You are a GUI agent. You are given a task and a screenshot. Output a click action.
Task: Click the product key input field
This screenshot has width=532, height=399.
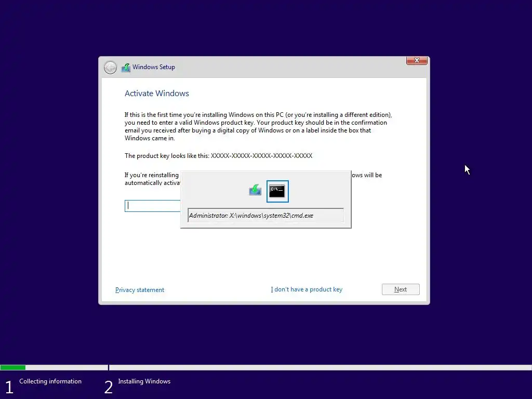coord(152,206)
